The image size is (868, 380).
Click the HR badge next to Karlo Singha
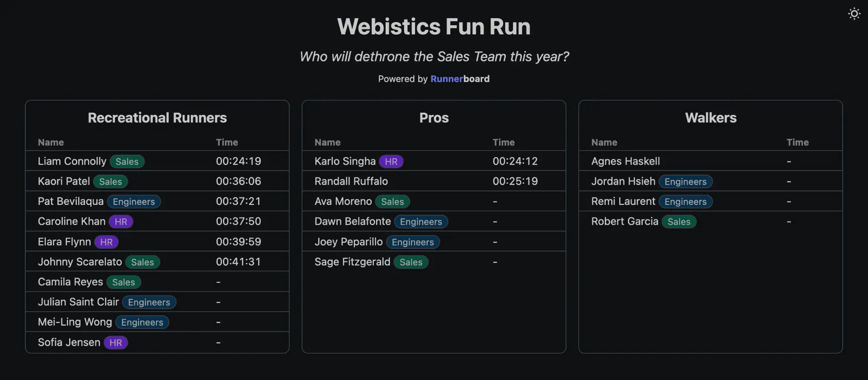[391, 161]
